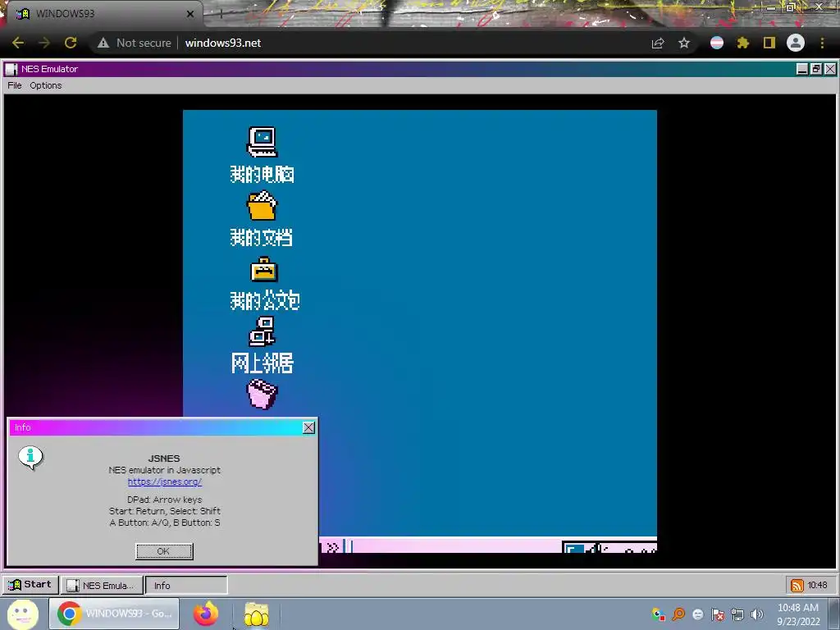Close the NES Emulator window
Image resolution: width=840 pixels, height=630 pixels.
pos(830,69)
